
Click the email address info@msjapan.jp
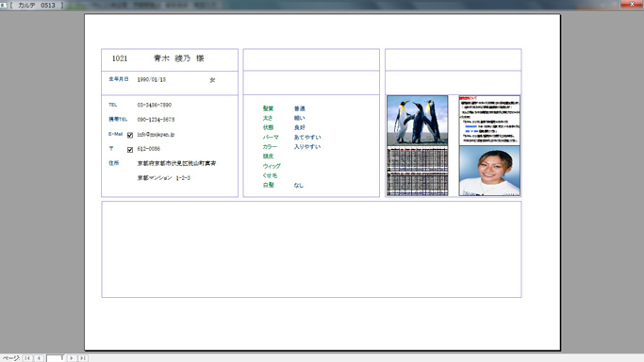[157, 134]
